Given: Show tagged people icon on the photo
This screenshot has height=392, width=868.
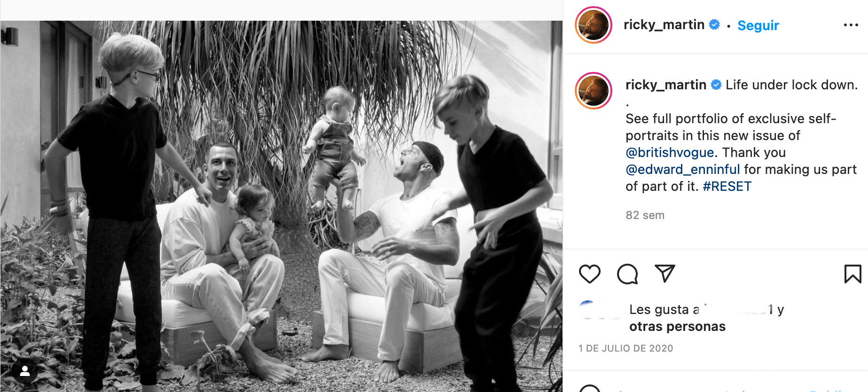Looking at the screenshot, I should click(x=25, y=371).
